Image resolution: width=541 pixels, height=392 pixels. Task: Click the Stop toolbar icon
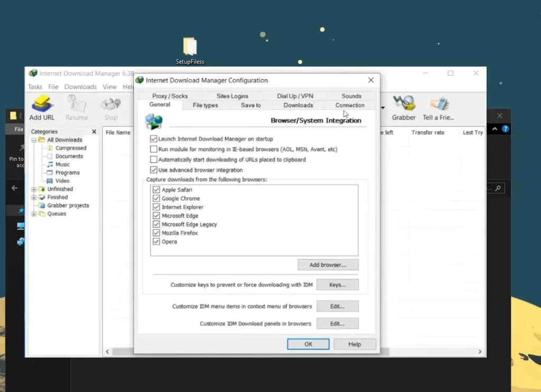(111, 104)
